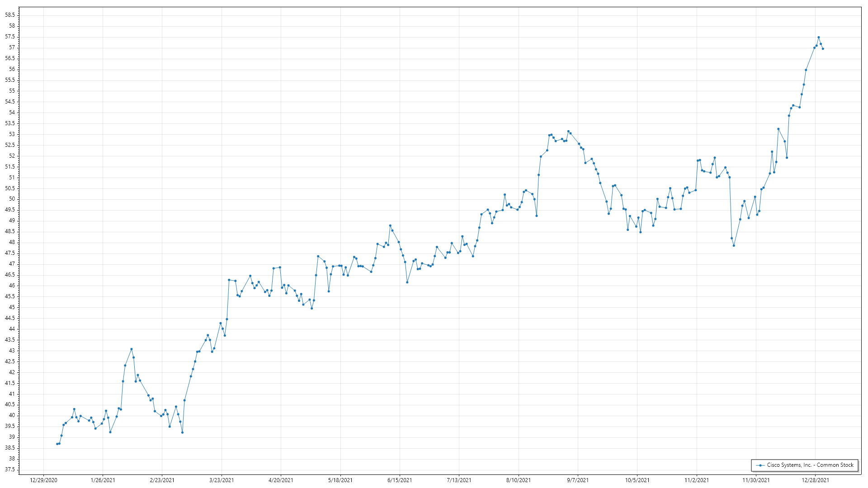Image resolution: width=868 pixels, height=488 pixels.
Task: Select the 9/7/2021 x-axis date label
Action: click(x=578, y=480)
